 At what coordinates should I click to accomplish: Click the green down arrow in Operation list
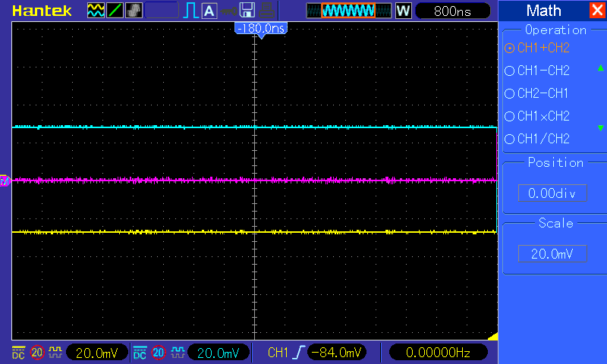600,128
